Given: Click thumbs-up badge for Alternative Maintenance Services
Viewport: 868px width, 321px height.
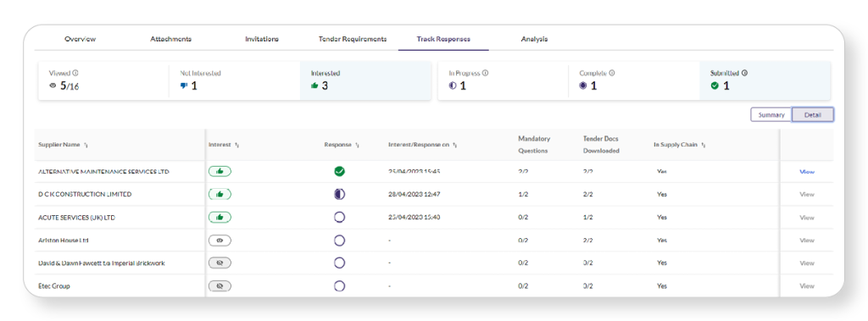Looking at the screenshot, I should point(220,172).
